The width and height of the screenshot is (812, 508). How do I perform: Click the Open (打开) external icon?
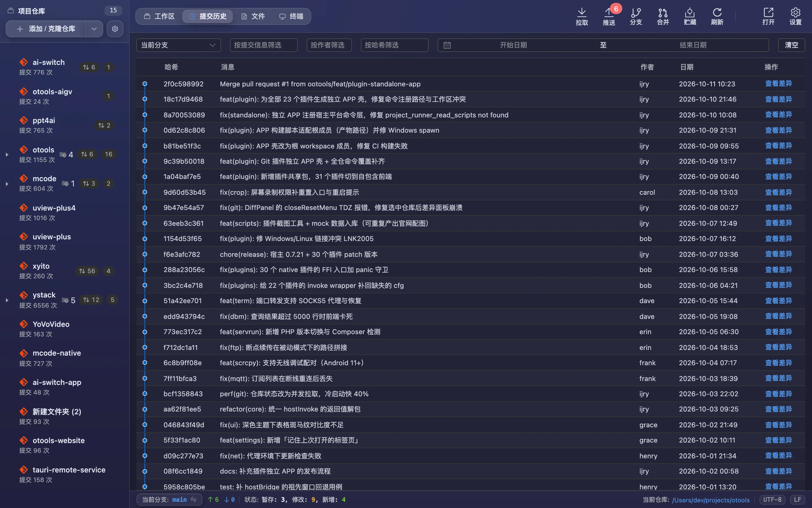768,16
